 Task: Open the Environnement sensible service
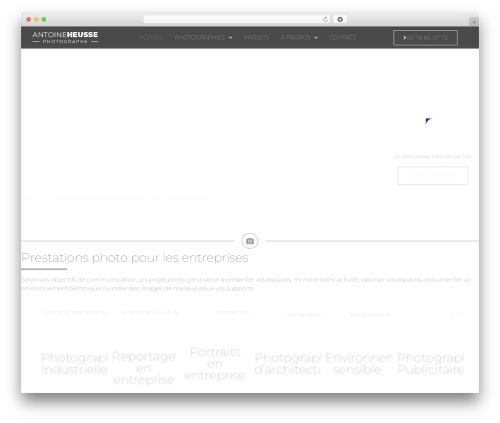[359, 363]
